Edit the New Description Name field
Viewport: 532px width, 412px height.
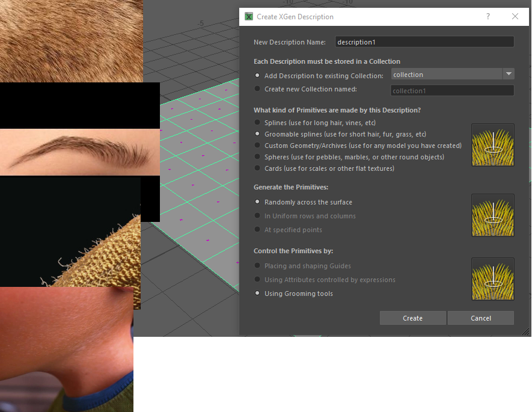[x=424, y=42]
